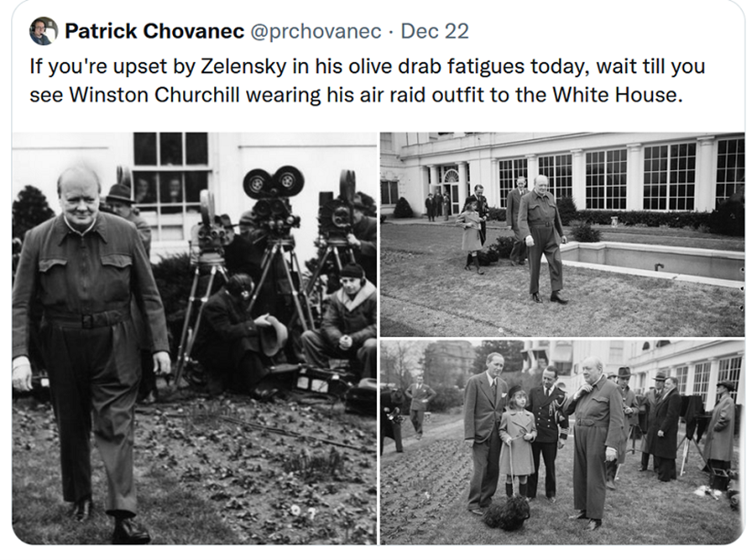Open the bottom-right photo with girl and dog
Viewport: 752px width, 560px height.
click(562, 442)
